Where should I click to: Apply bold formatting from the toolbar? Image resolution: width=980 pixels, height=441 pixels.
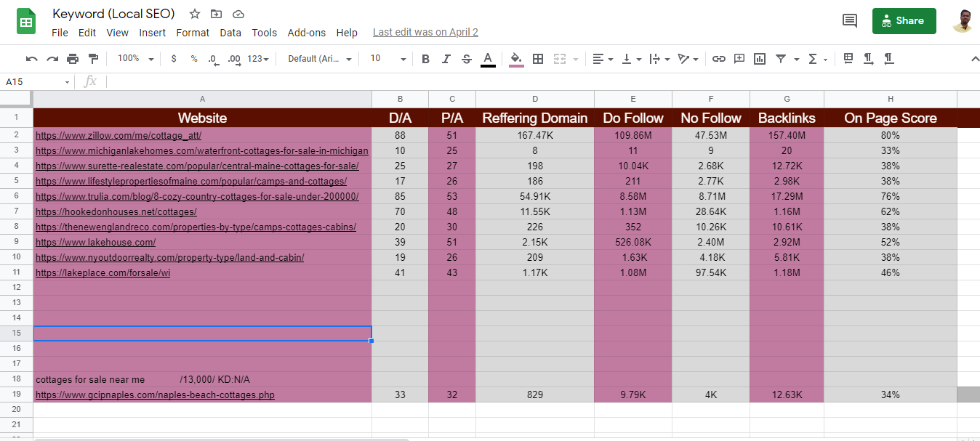coord(425,59)
